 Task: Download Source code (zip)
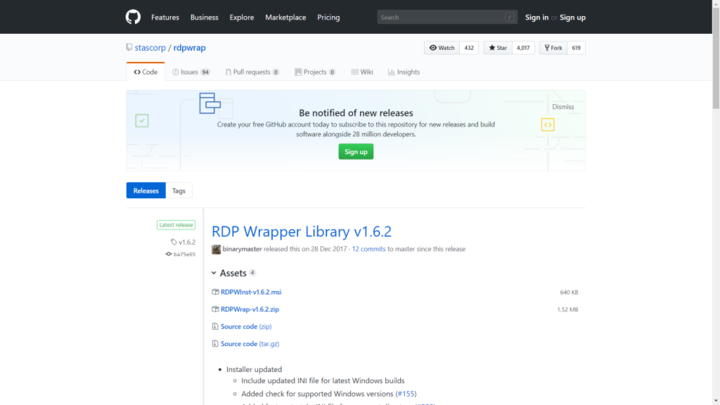(246, 326)
